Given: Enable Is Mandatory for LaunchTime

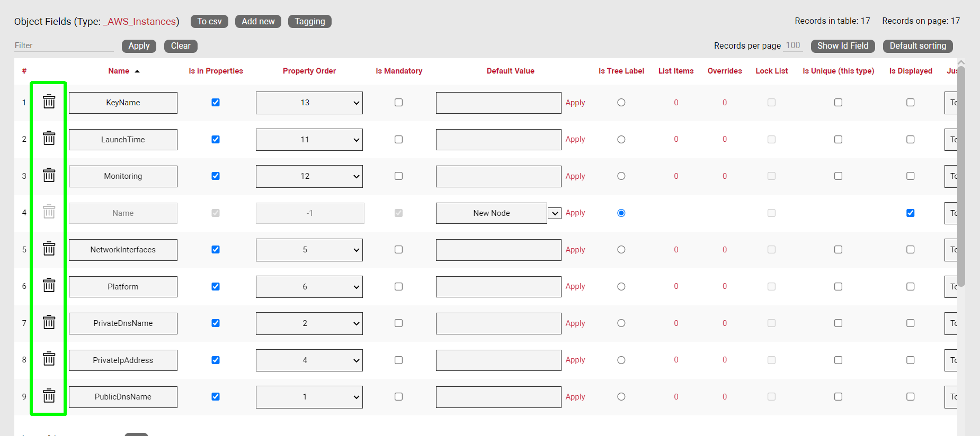Looking at the screenshot, I should pyautogui.click(x=398, y=140).
